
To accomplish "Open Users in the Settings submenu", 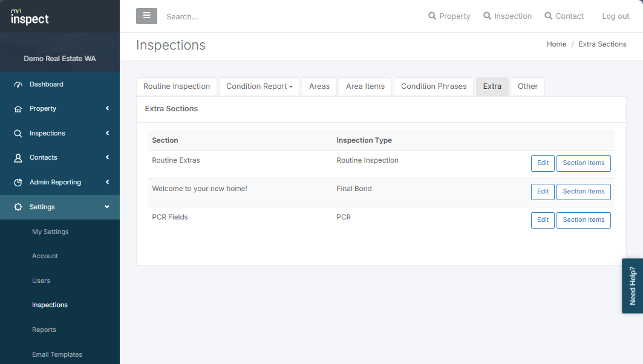I will (x=41, y=281).
